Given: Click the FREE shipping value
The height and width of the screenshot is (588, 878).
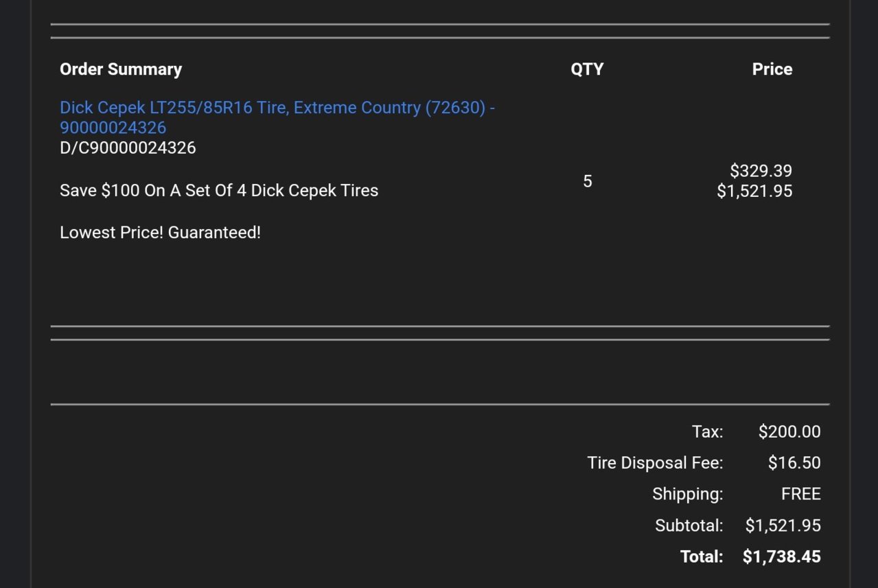Looking at the screenshot, I should coord(801,494).
